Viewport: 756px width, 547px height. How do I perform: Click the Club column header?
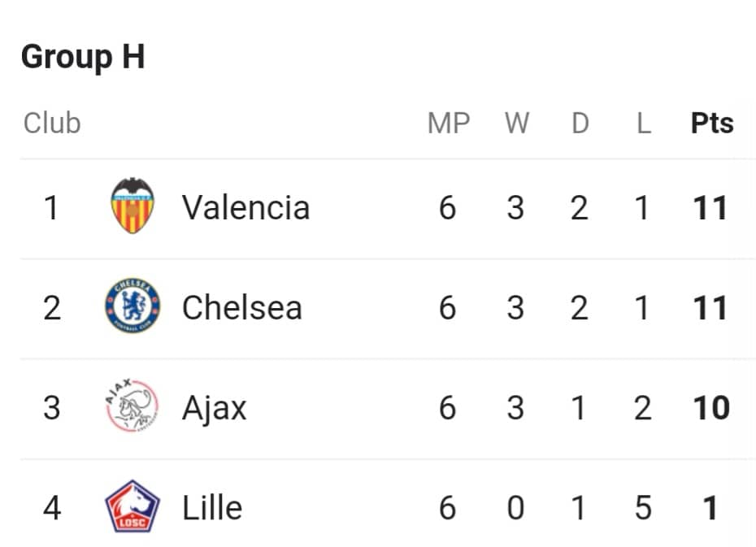[52, 123]
